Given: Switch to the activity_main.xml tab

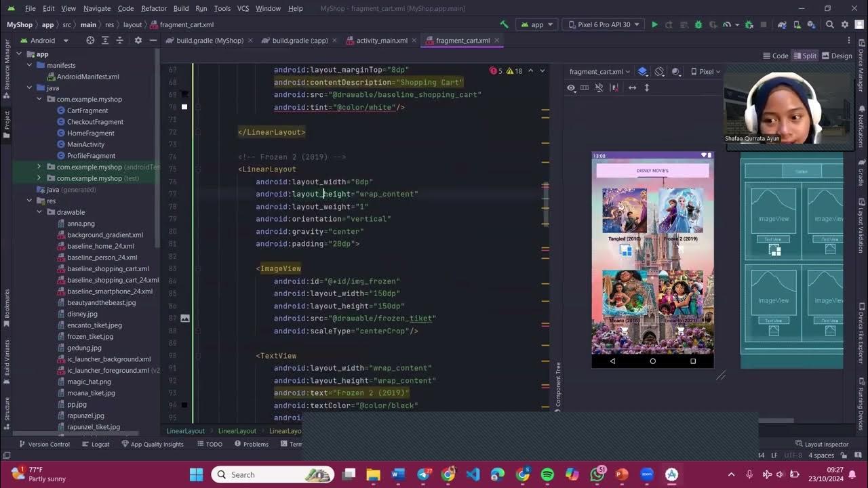Looking at the screenshot, I should 382,40.
